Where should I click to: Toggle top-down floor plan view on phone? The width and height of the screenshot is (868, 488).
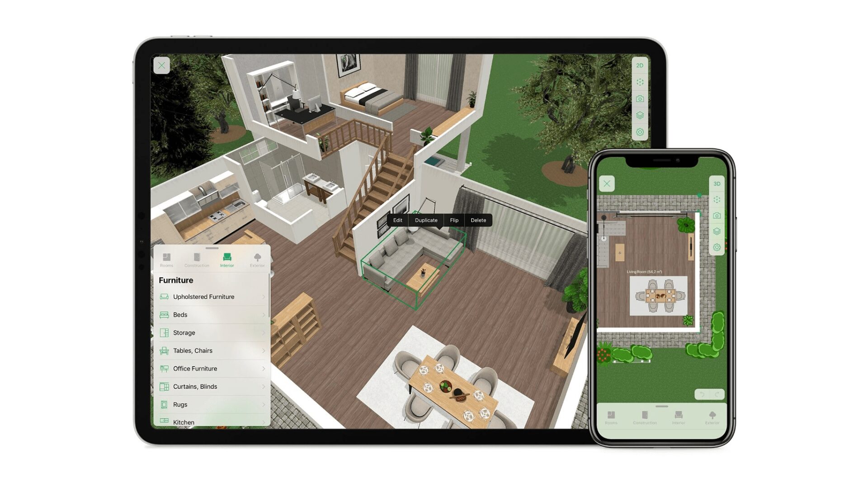coord(715,183)
